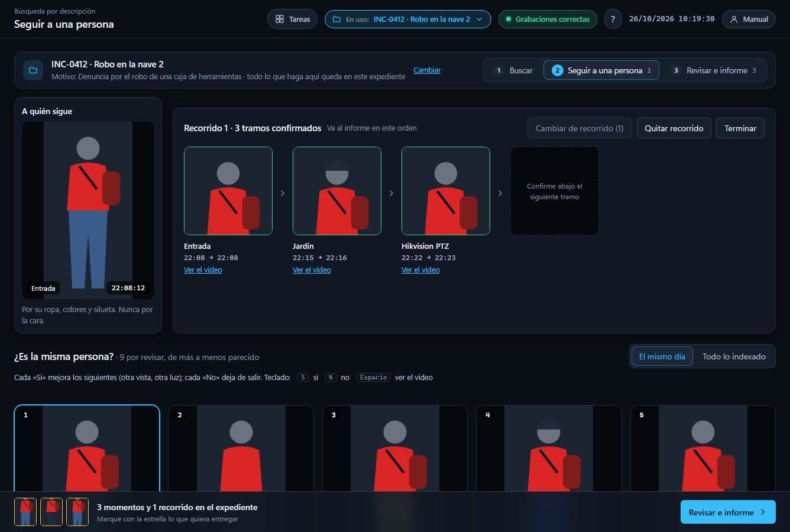Open the Entrada segment thumbnail in Recorrido 1
Screen dimensions: 790x532
[228, 191]
